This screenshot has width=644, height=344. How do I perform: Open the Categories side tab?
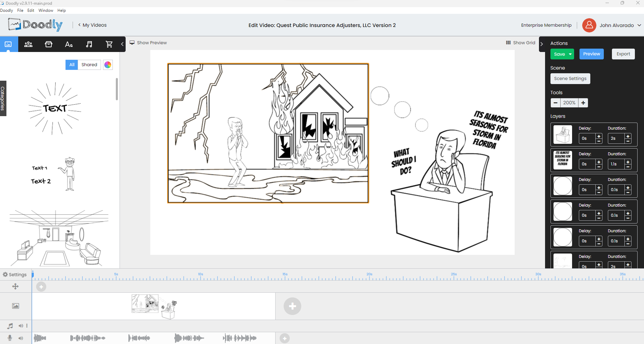[x=3, y=99]
